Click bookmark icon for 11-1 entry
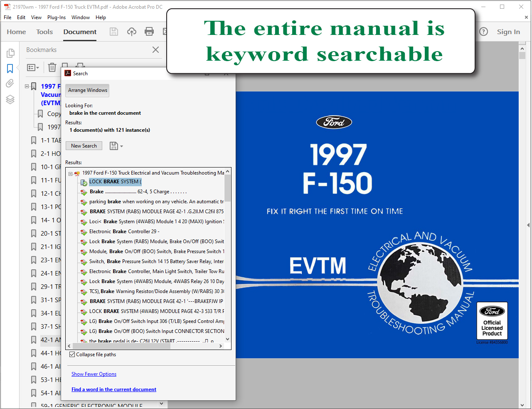The width and height of the screenshot is (532, 409). pos(34,180)
